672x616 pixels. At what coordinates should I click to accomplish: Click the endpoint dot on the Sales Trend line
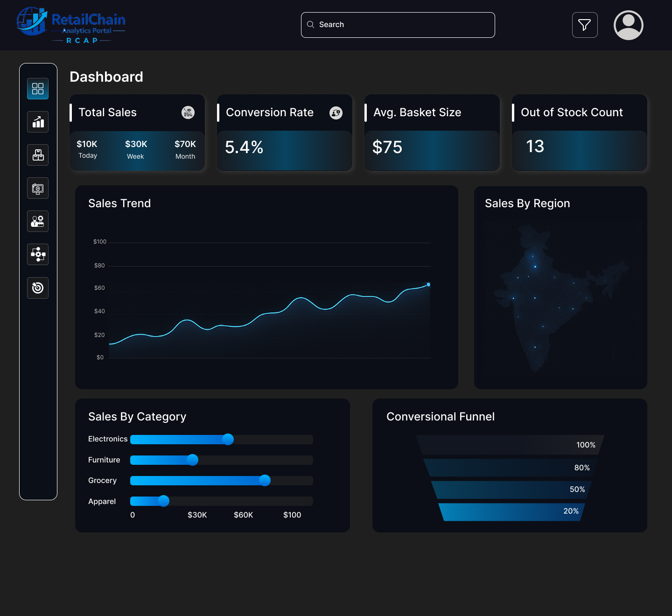pyautogui.click(x=428, y=284)
